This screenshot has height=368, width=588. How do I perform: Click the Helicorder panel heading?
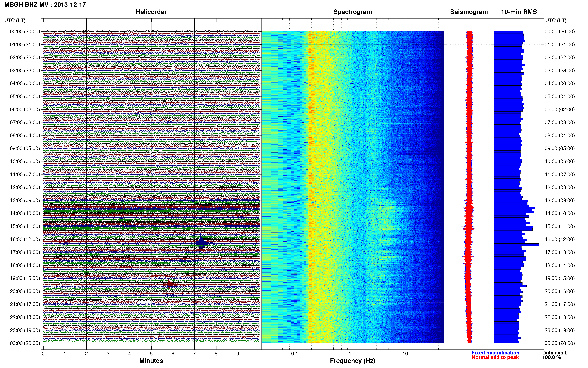pyautogui.click(x=151, y=12)
